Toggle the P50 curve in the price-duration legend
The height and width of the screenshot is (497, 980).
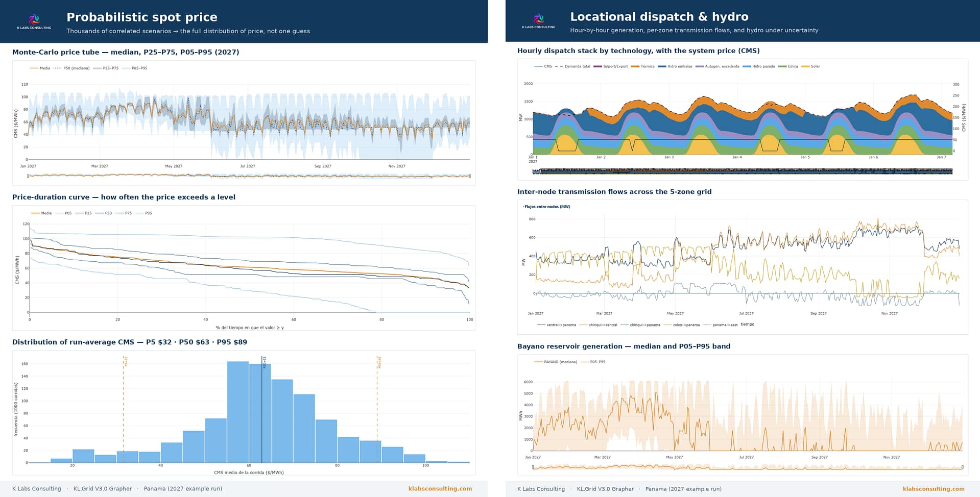[103, 213]
